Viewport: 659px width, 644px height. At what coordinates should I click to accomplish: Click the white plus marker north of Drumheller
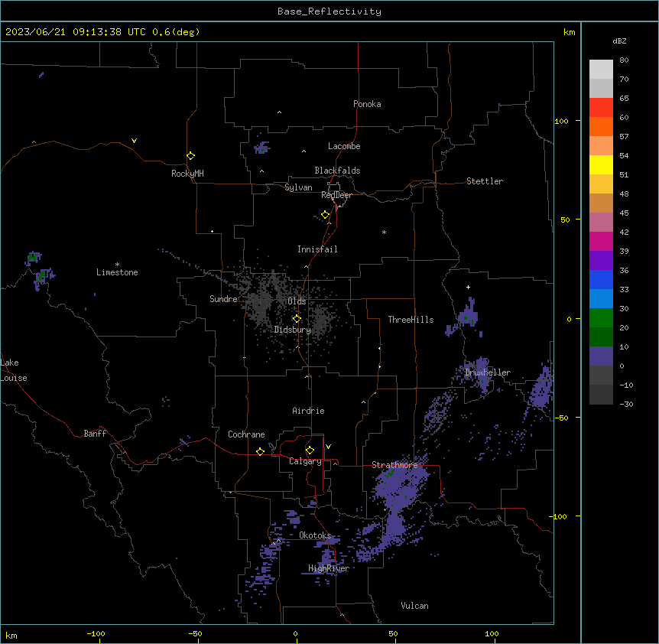(468, 287)
